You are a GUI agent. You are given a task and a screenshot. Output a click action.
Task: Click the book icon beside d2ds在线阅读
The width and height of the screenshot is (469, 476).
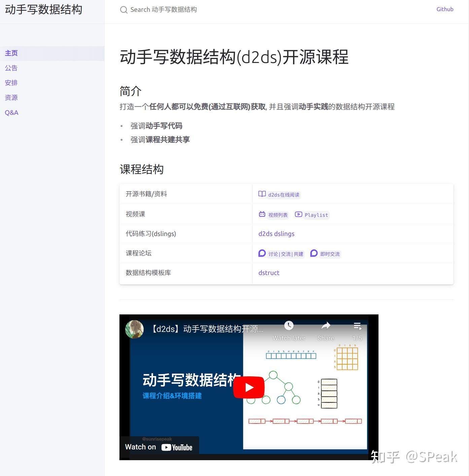point(262,194)
